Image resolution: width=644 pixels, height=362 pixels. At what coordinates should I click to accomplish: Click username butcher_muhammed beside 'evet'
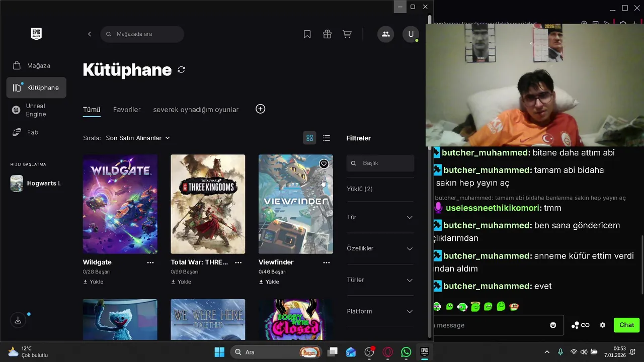click(x=487, y=286)
